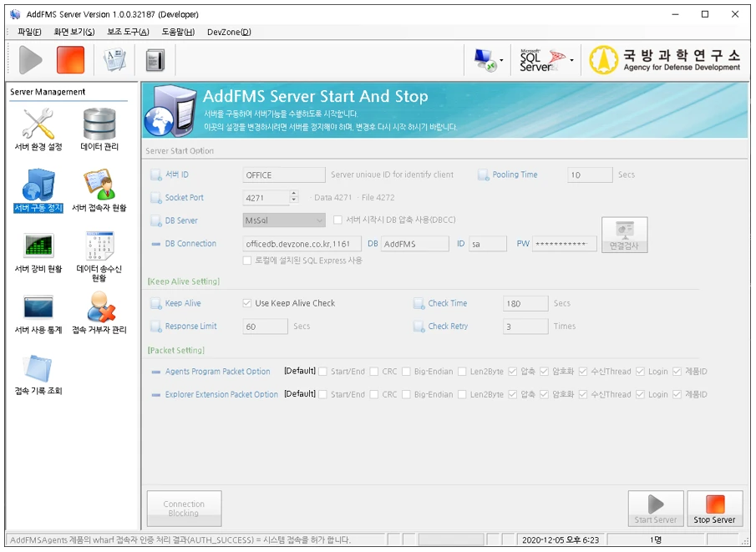Open the DevZone(D) menu
756x552 pixels.
pos(229,32)
